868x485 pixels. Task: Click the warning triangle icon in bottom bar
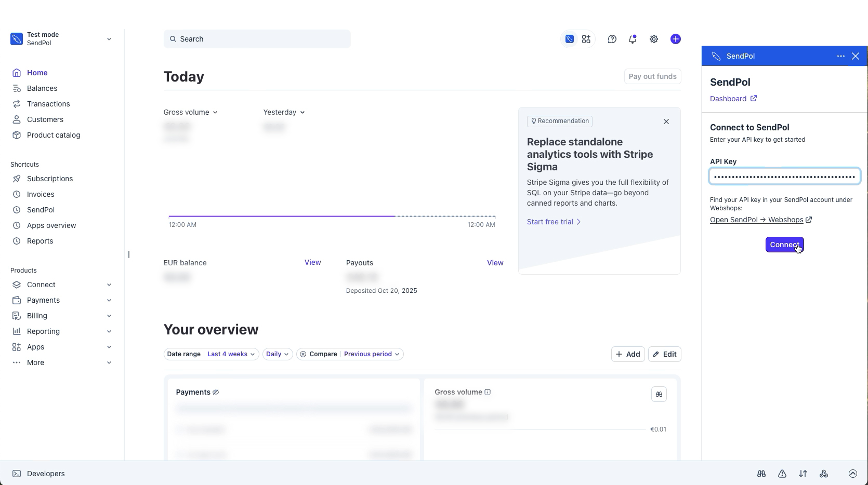click(x=782, y=474)
